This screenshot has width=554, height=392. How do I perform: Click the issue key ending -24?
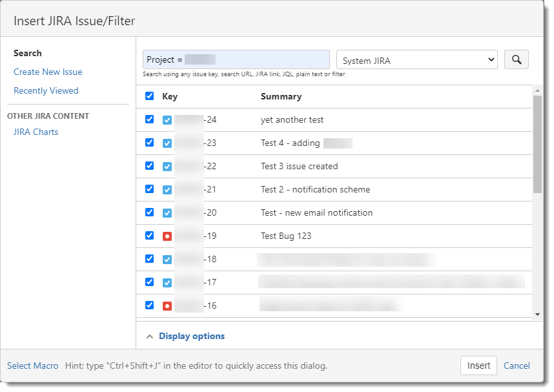[x=196, y=120]
